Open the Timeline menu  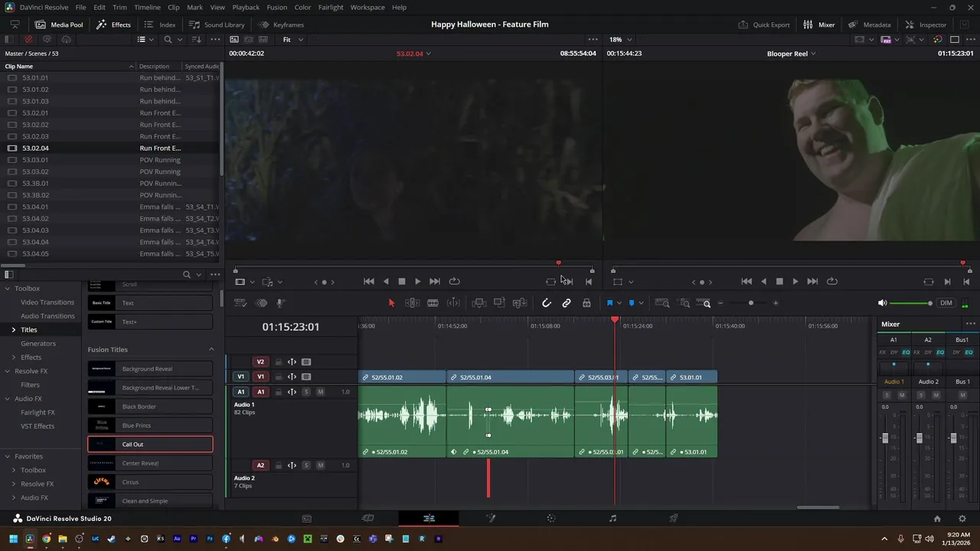tap(147, 7)
